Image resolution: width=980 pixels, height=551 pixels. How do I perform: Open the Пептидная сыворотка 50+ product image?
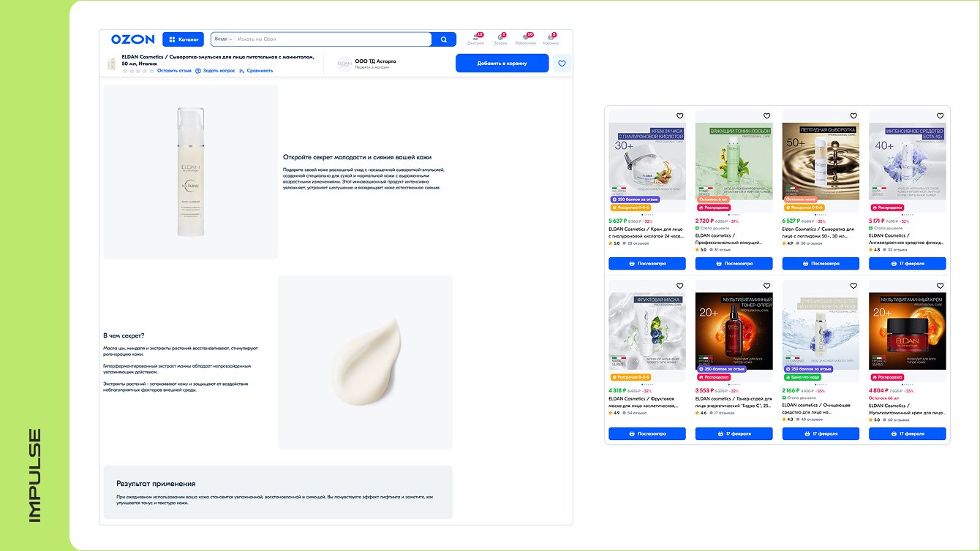tap(821, 161)
